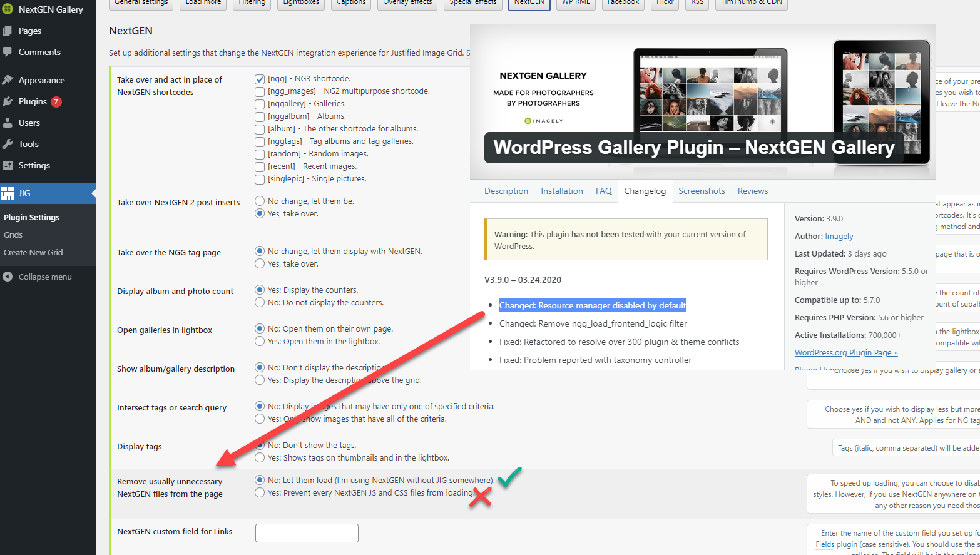Click the Appearance paintbrush icon
This screenshot has height=555, width=980.
[x=8, y=80]
